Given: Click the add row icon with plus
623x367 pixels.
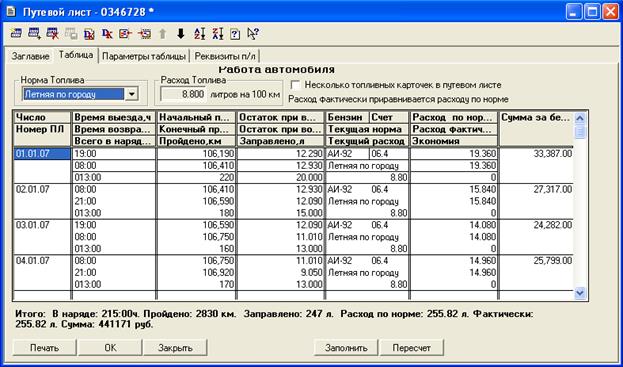Looking at the screenshot, I should click(x=35, y=34).
